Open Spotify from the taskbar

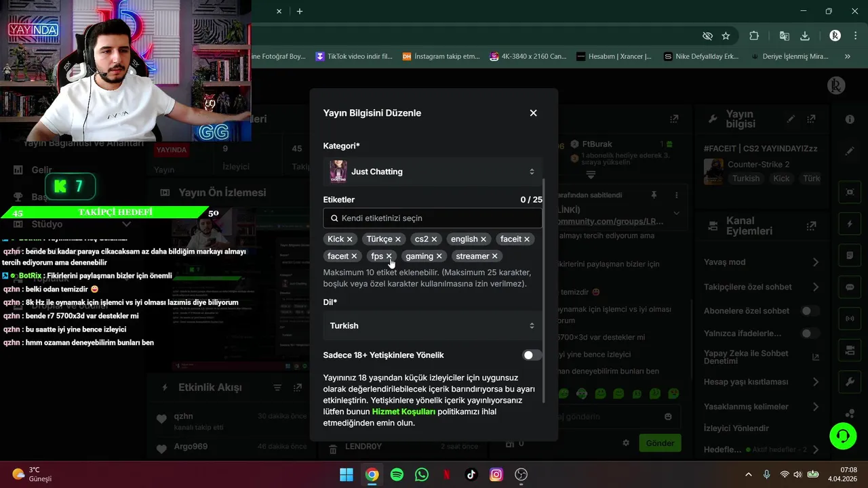397,474
